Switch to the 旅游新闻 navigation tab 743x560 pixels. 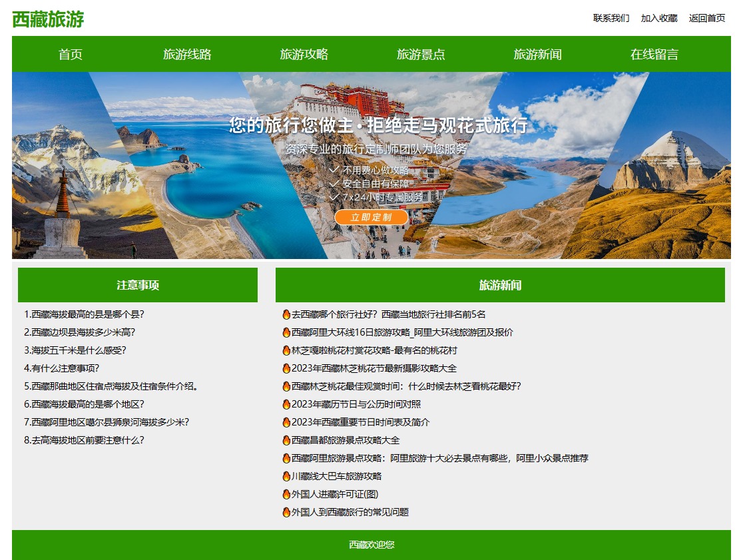(x=537, y=55)
